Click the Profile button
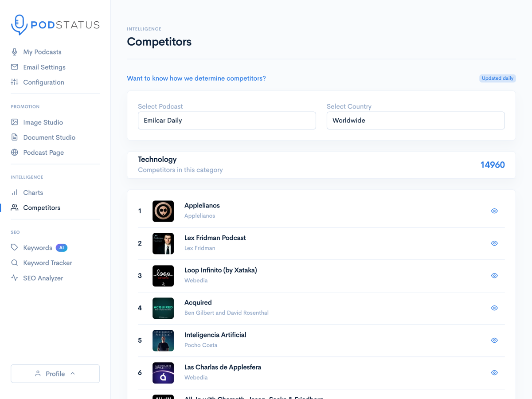This screenshot has width=532, height=399. [55, 373]
